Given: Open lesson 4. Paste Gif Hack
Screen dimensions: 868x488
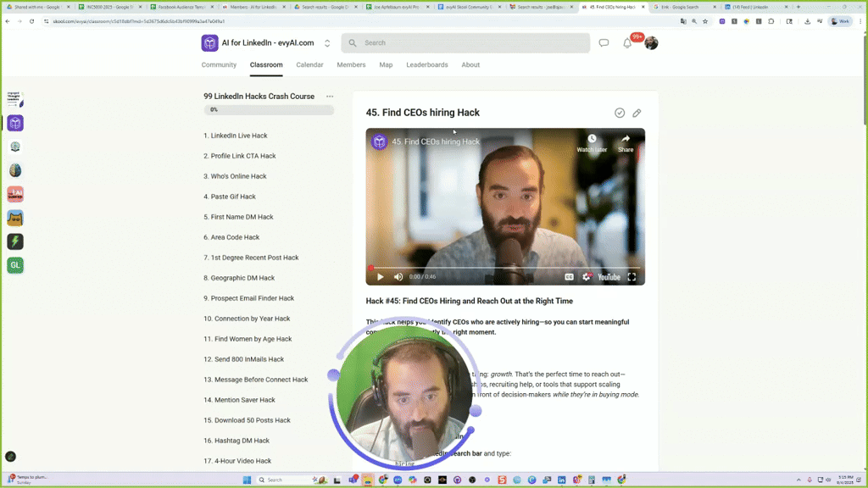Looking at the screenshot, I should 230,197.
